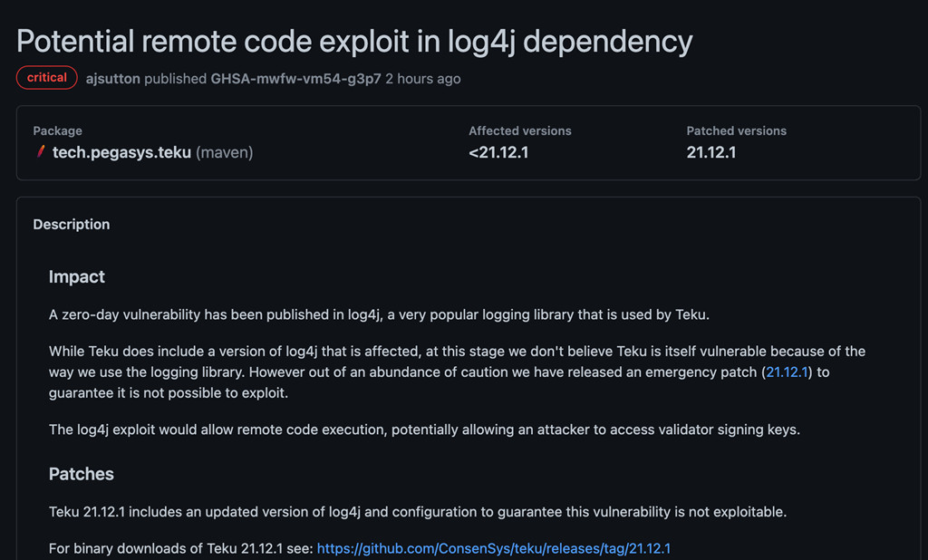The height and width of the screenshot is (560, 928).
Task: Click the sentence starting "Teku 21.12.1 includes"
Action: tap(418, 511)
